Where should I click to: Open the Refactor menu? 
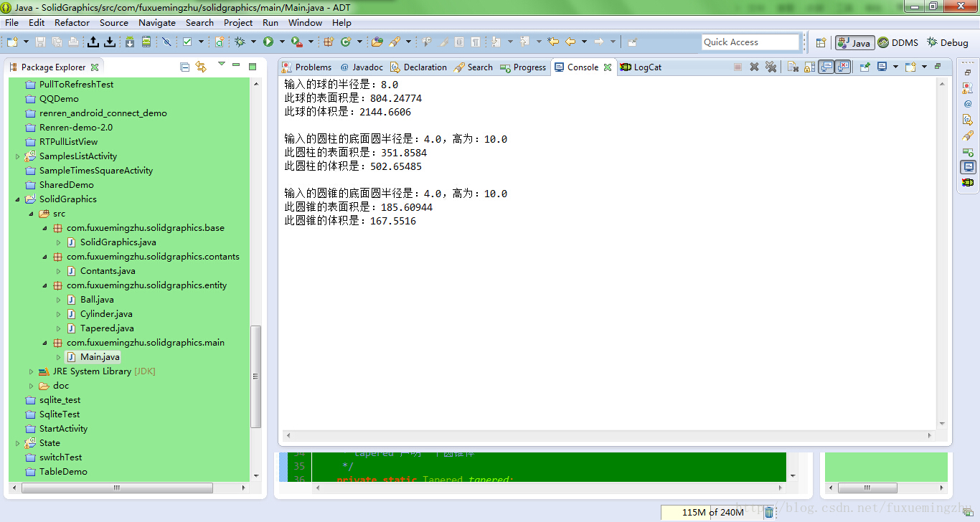click(72, 22)
